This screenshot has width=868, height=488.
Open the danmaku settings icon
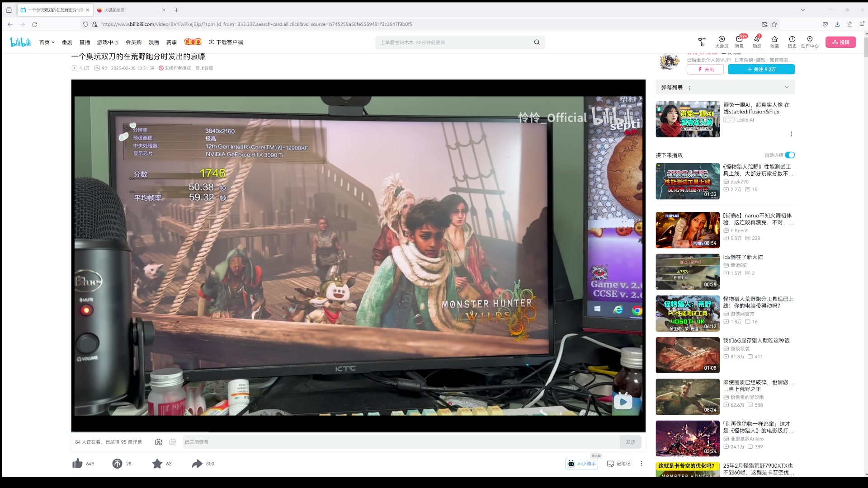click(173, 442)
